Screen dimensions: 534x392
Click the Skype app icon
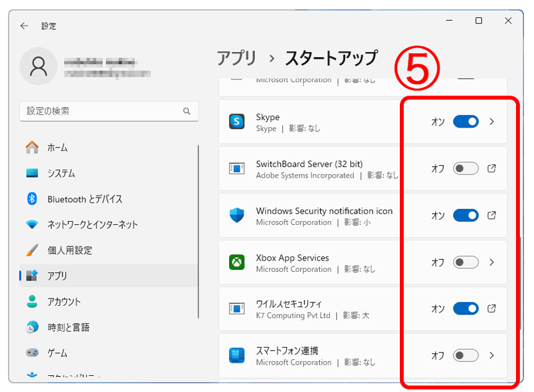pos(237,122)
